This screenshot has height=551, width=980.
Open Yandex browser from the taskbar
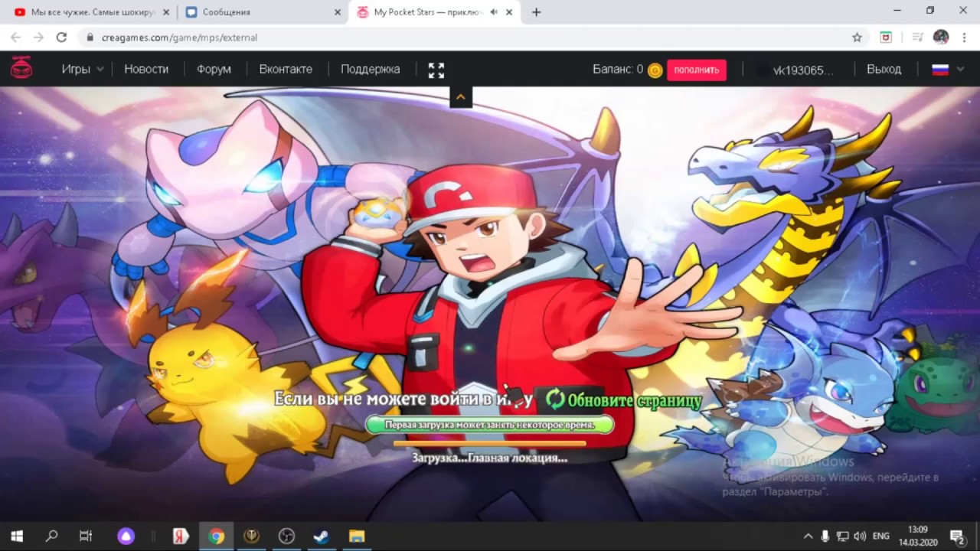(181, 536)
